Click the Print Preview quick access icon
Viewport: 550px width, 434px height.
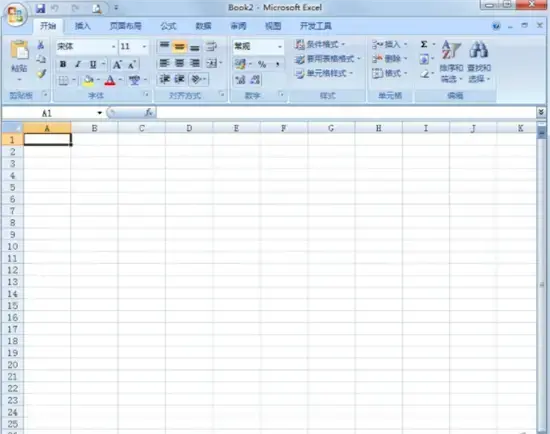pyautogui.click(x=96, y=8)
